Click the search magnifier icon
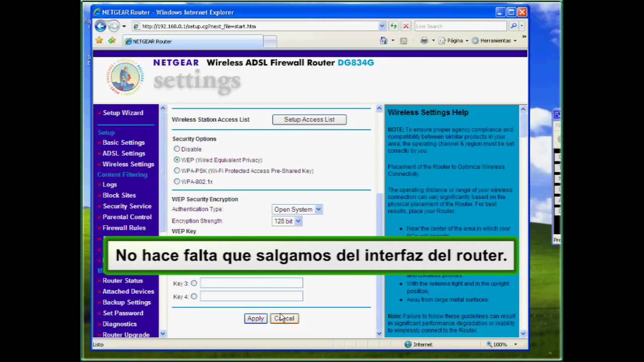The image size is (644, 362). click(x=513, y=26)
